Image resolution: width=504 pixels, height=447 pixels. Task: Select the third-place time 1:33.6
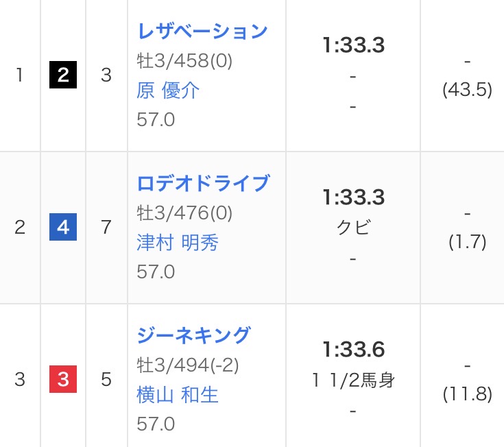click(x=353, y=350)
